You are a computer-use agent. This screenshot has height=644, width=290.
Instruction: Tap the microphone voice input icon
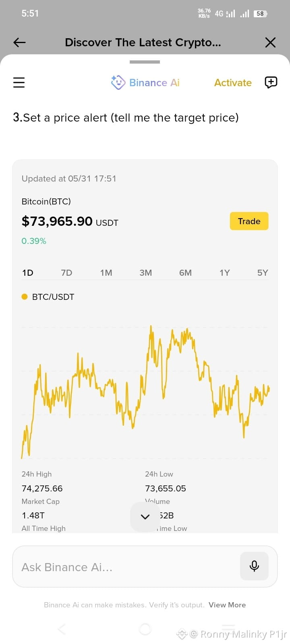254,566
